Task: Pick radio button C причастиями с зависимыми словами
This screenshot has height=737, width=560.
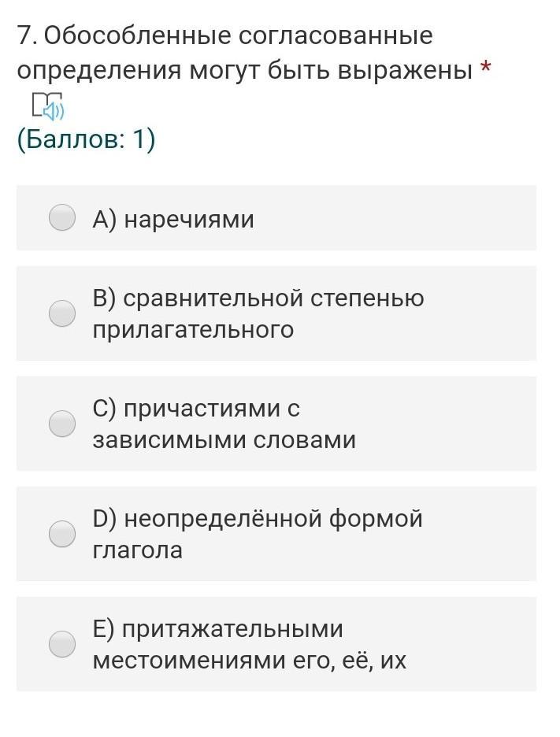Action: (62, 424)
